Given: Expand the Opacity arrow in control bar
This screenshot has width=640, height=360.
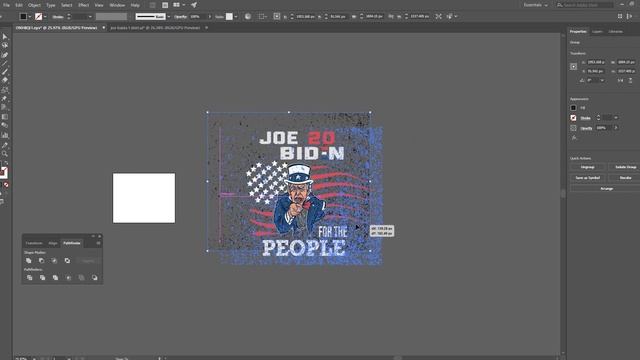Looking at the screenshot, I should pyautogui.click(x=210, y=17).
